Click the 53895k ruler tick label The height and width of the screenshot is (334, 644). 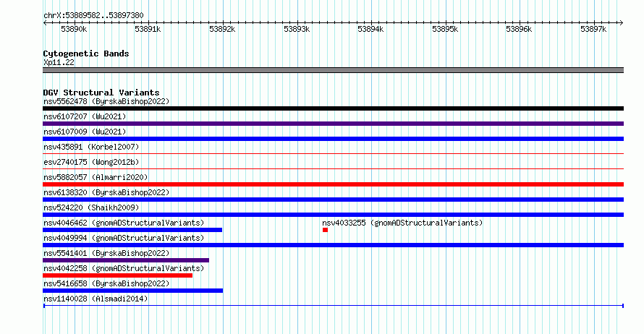pos(445,29)
